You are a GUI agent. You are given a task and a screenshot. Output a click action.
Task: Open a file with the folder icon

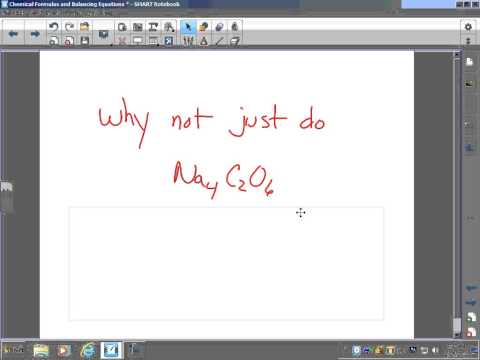(85, 26)
